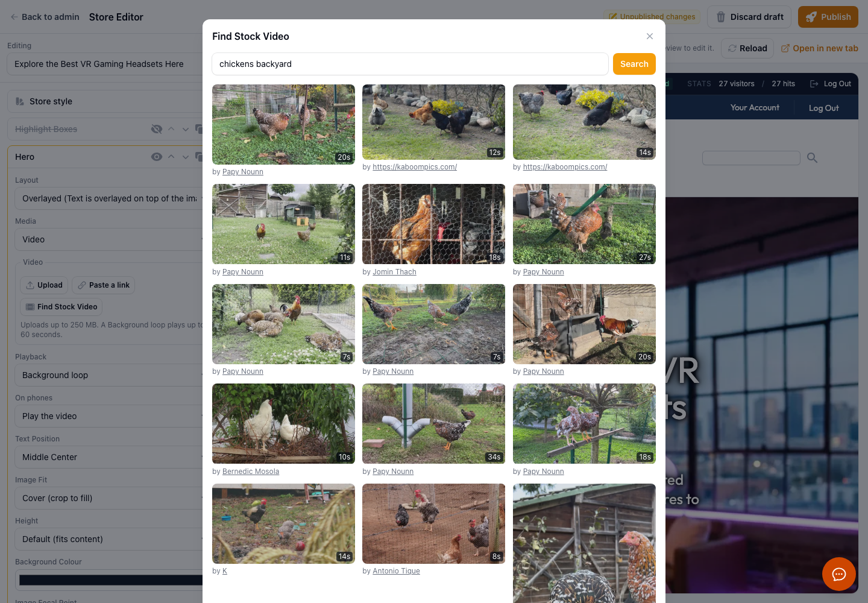
Task: Open the Store style section
Action: click(x=105, y=101)
